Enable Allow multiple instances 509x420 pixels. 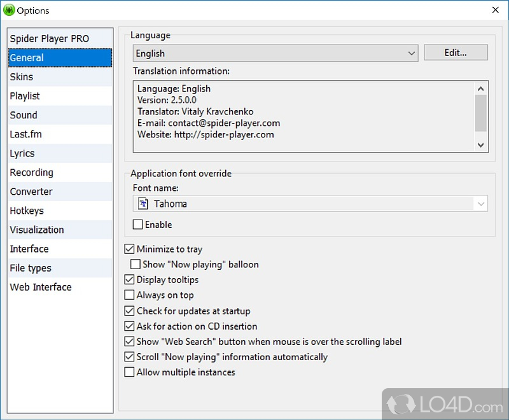click(129, 372)
